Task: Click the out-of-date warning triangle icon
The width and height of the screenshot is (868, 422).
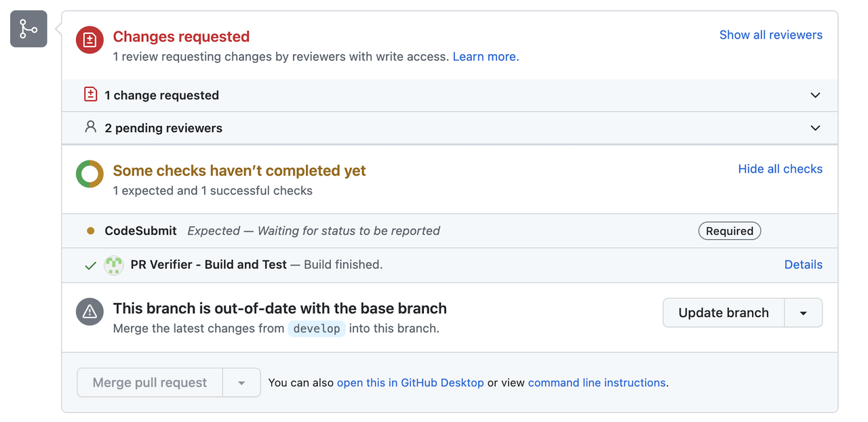Action: click(90, 312)
